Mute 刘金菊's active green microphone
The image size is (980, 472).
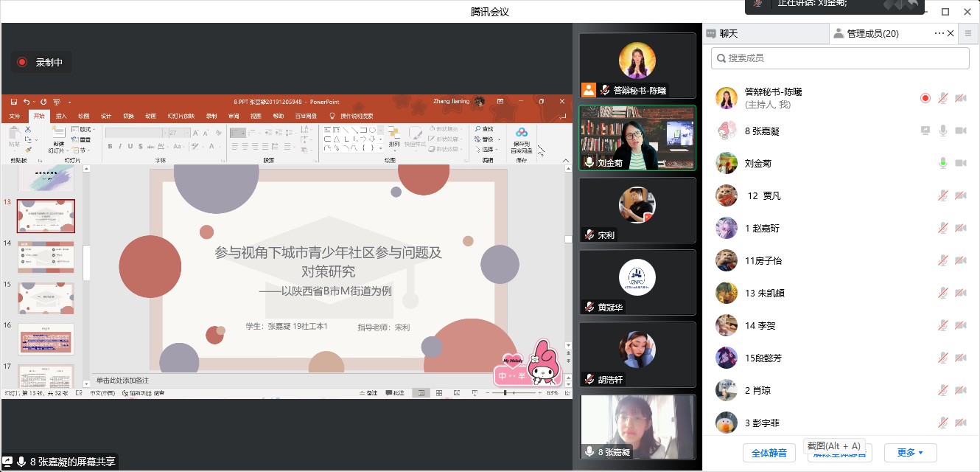tap(943, 163)
